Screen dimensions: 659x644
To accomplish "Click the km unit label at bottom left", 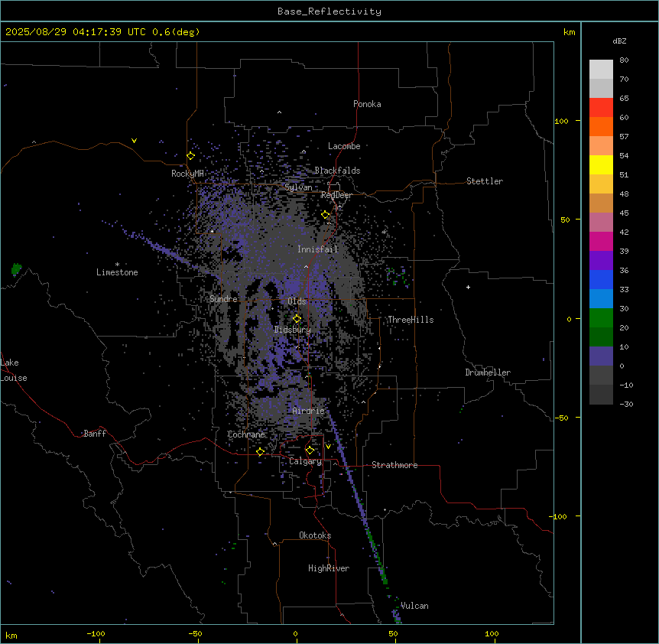I will [11, 635].
